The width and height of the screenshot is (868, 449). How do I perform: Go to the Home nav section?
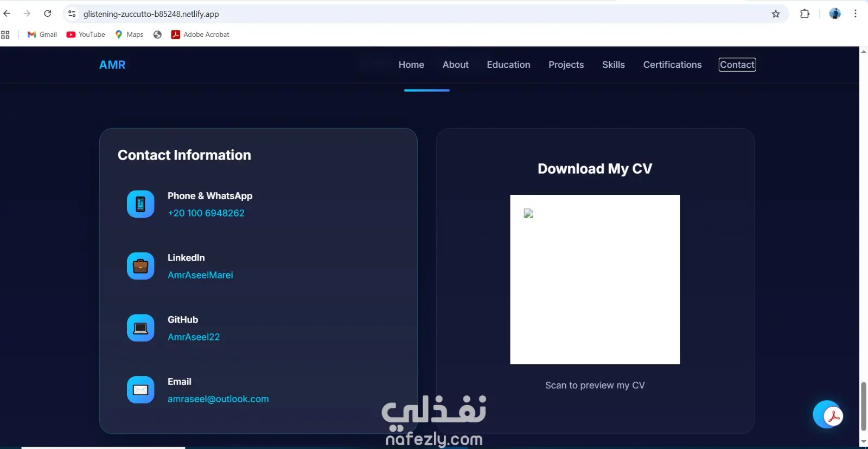click(411, 65)
